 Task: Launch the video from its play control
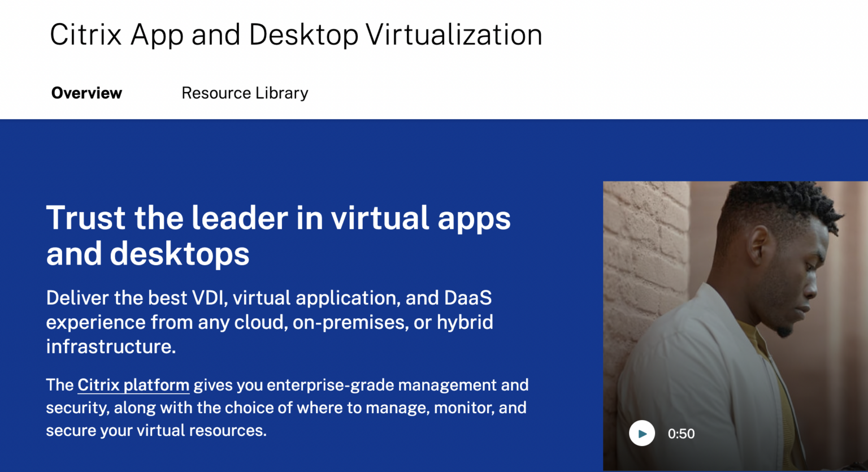(x=641, y=432)
